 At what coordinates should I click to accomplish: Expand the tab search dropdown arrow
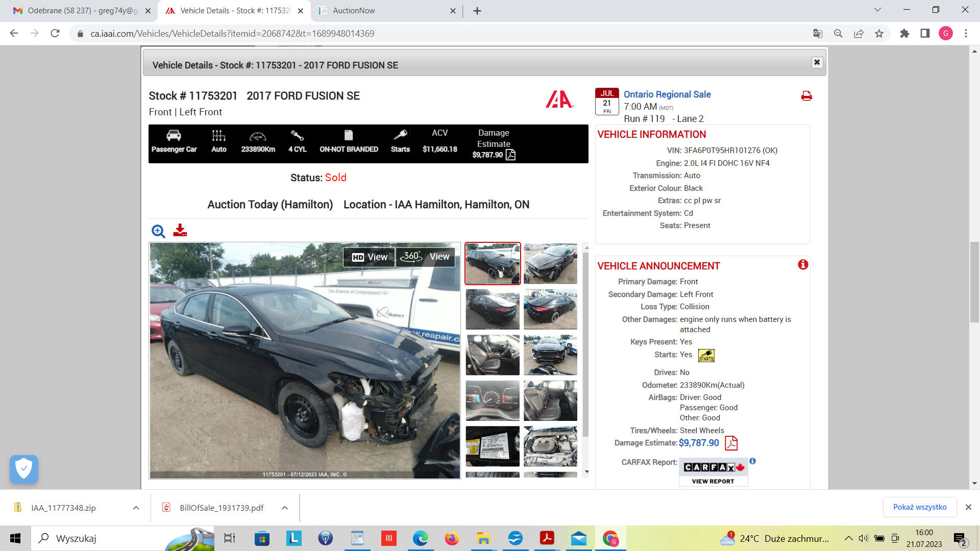pos(877,10)
